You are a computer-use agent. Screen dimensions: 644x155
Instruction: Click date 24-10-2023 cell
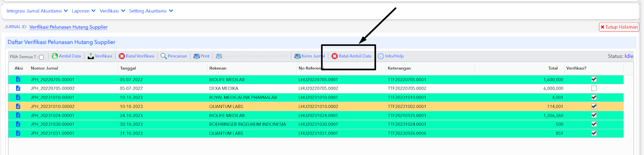coord(131,115)
